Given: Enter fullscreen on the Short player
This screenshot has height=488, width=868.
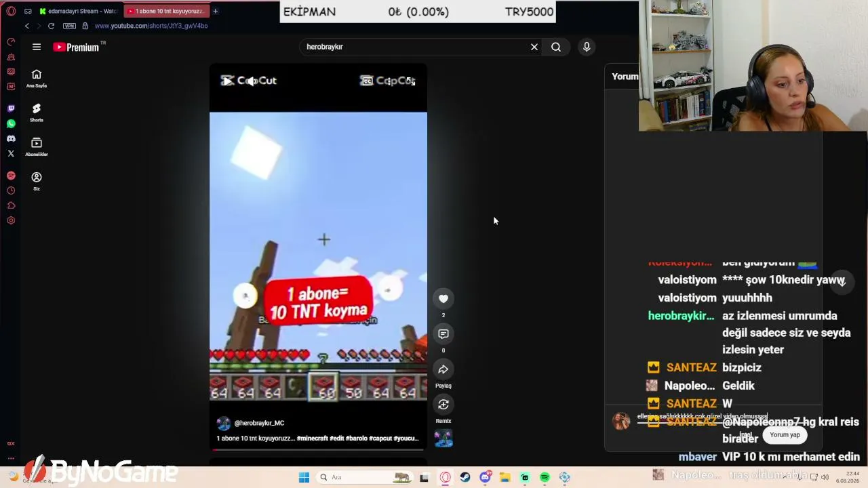Looking at the screenshot, I should 411,81.
